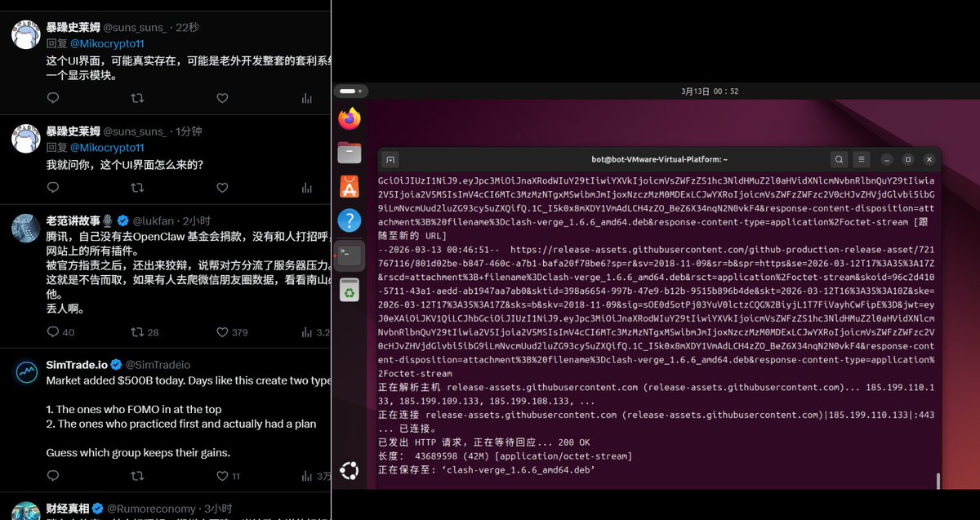The image size is (980, 520).
Task: Open @Mikocrypto11 link in the 1分钟 tweet
Action: click(x=107, y=148)
